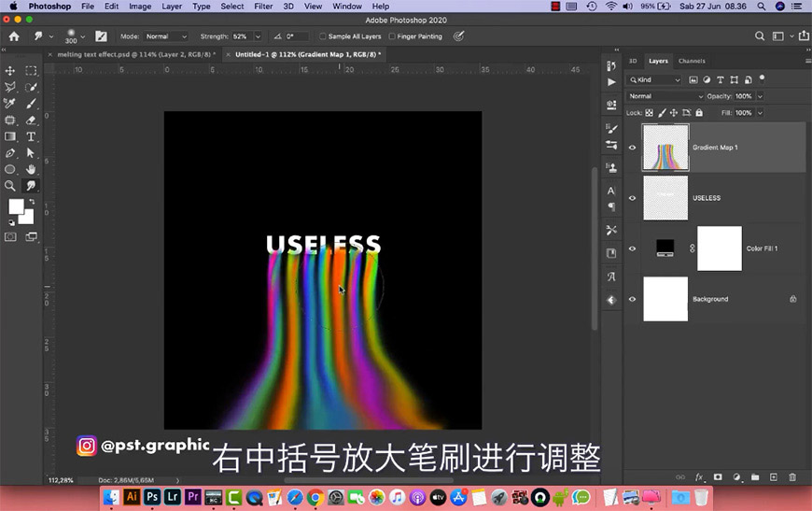The height and width of the screenshot is (511, 812).
Task: Open the layer blend mode dropdown
Action: click(x=665, y=96)
